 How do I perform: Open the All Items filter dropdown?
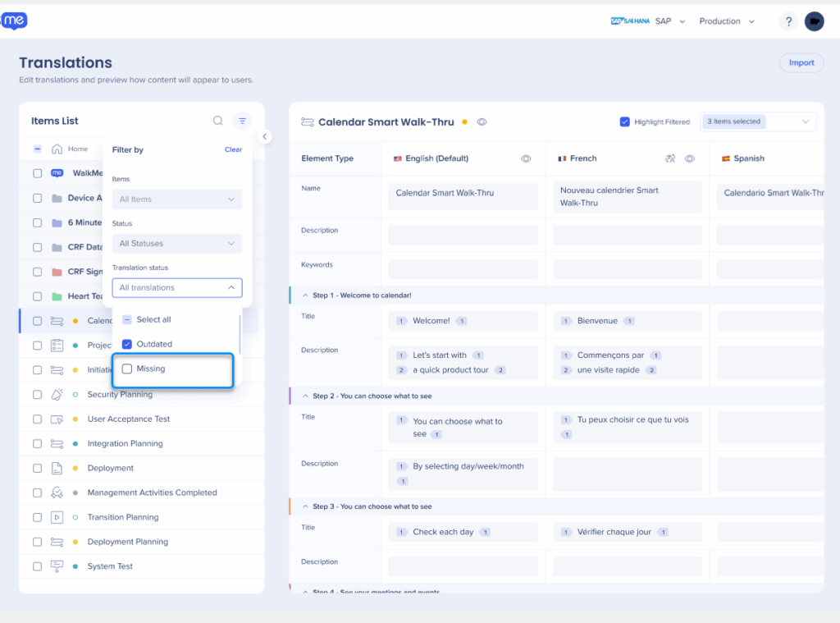pyautogui.click(x=177, y=199)
